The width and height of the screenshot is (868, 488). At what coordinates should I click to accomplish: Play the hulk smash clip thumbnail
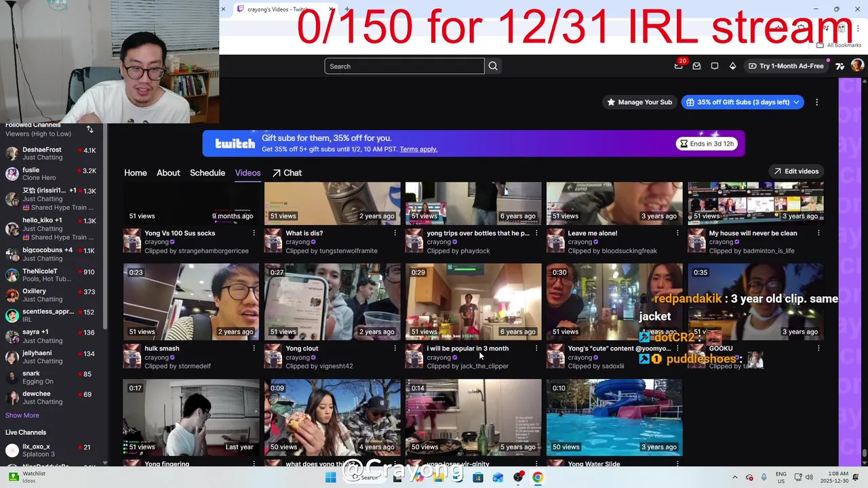coord(191,302)
